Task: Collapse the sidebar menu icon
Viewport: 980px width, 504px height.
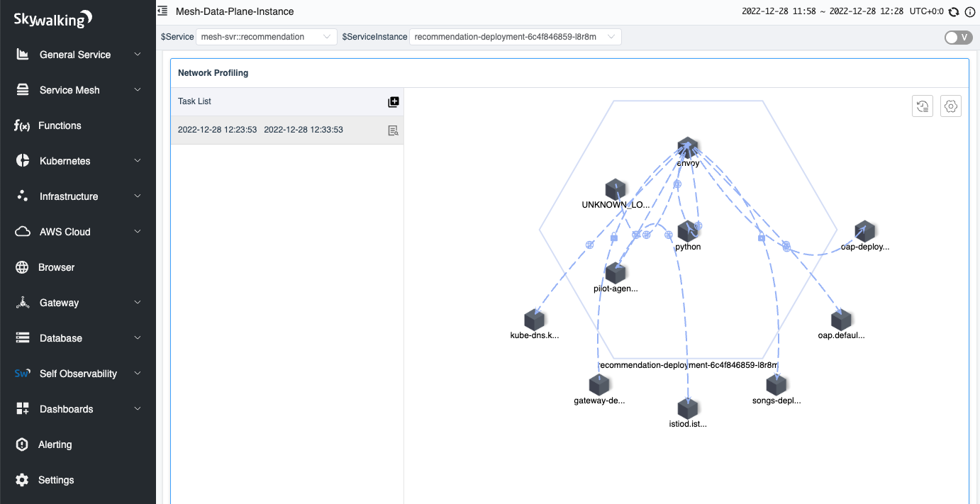Action: click(x=162, y=11)
